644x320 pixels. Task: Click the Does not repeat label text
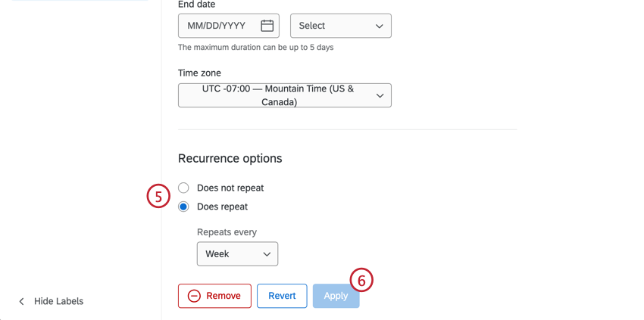tap(230, 188)
